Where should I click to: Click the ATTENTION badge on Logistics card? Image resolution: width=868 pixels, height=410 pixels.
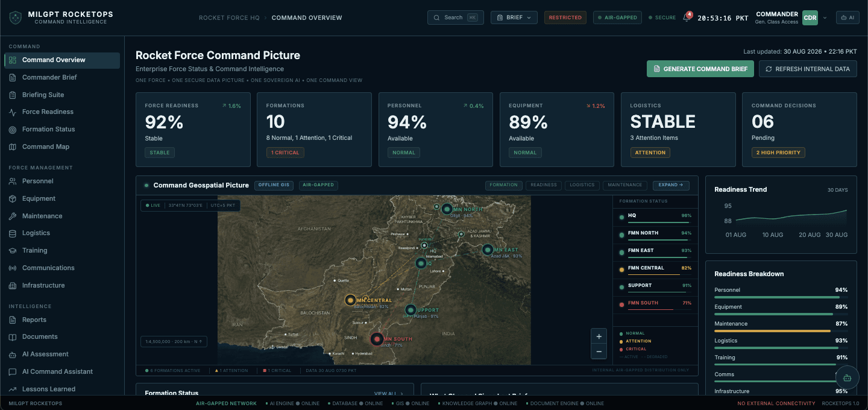(x=650, y=153)
